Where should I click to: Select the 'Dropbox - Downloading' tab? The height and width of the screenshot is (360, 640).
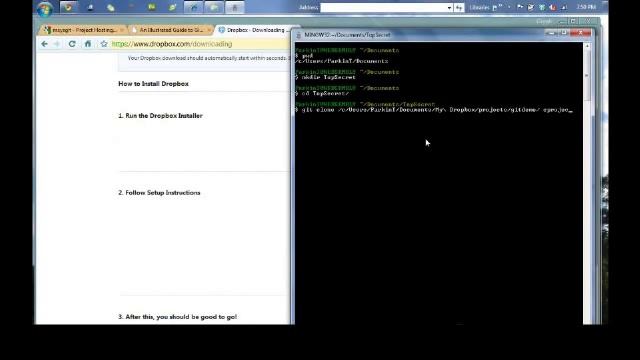(255, 30)
